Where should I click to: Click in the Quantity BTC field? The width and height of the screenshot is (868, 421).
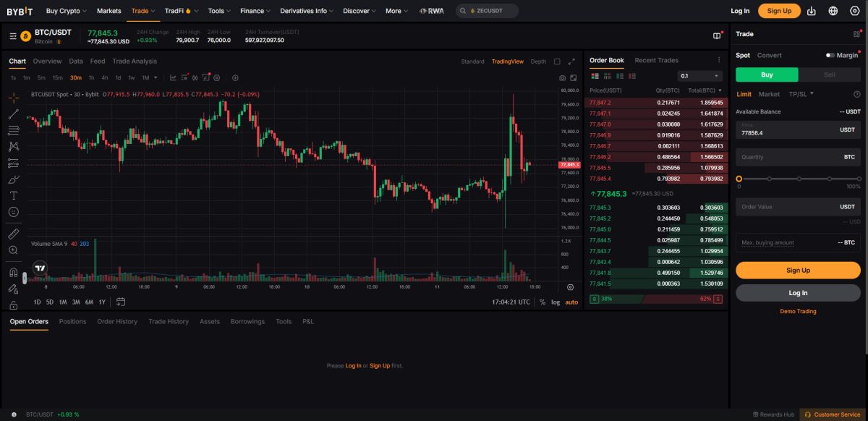click(798, 157)
